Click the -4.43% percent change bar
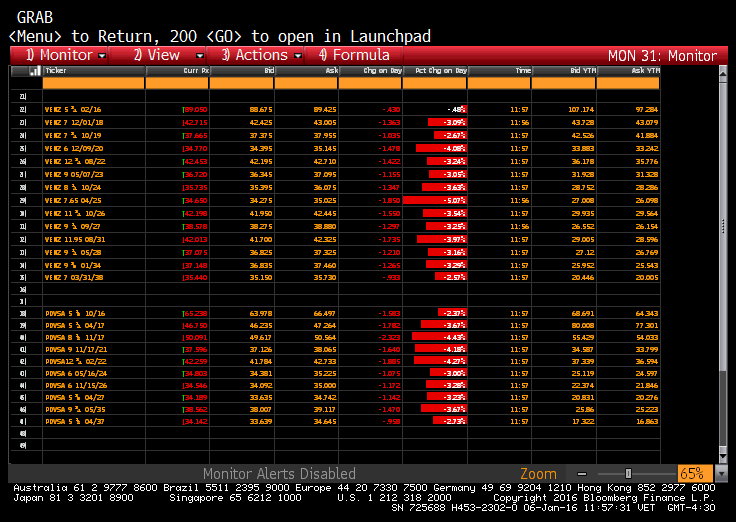Screen dimensions: 736x522 pos(439,338)
